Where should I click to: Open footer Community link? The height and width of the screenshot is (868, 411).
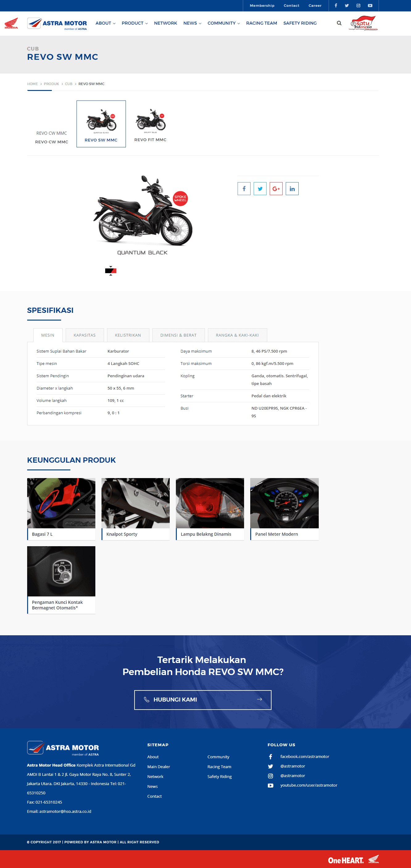pyautogui.click(x=218, y=757)
